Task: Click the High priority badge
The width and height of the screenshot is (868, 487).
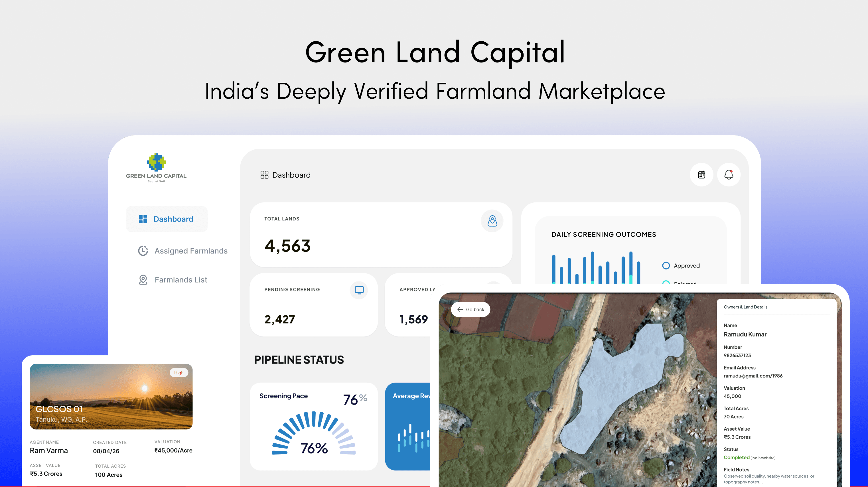Action: click(x=179, y=373)
